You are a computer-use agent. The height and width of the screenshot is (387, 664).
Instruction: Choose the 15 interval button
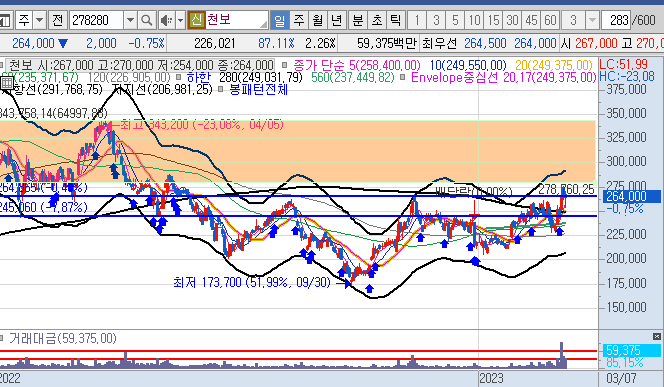[x=493, y=20]
